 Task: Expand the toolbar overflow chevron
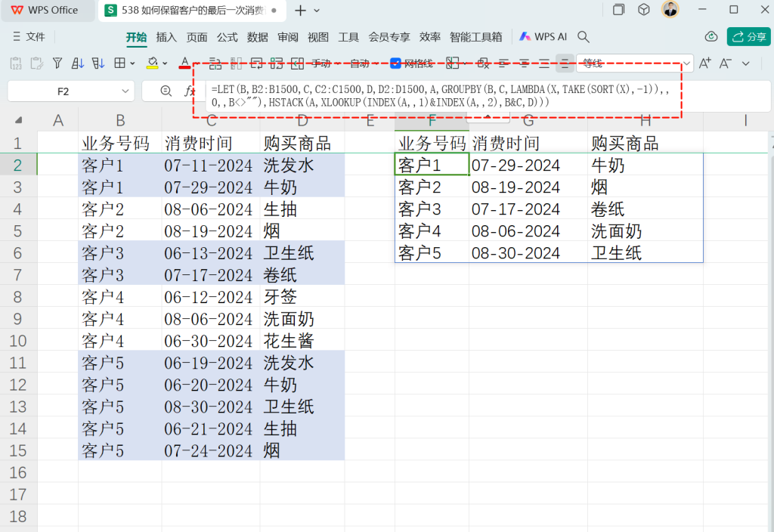tap(746, 63)
